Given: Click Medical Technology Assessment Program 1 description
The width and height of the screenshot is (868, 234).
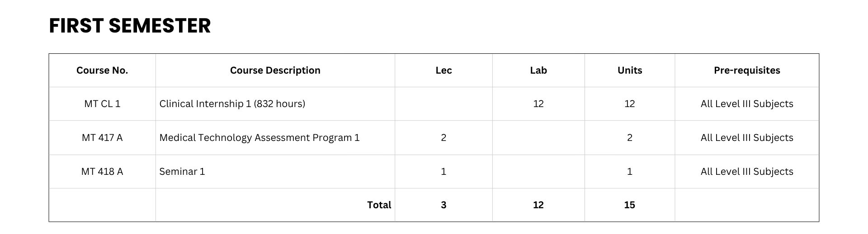Looking at the screenshot, I should pos(259,138).
